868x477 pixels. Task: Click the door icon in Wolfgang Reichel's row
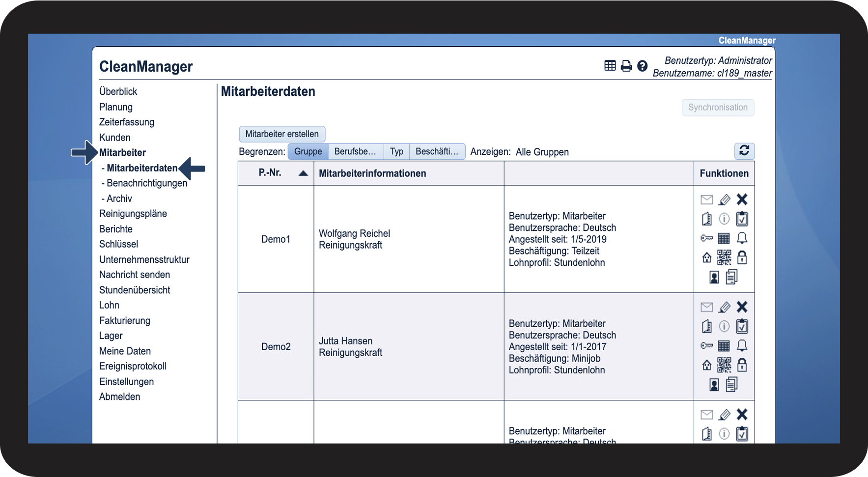pyautogui.click(x=707, y=219)
